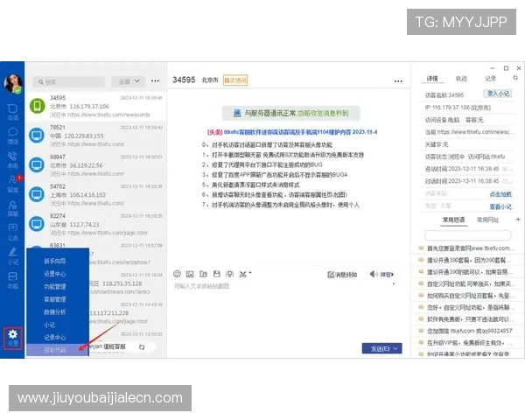
Task: Select 小记 in the settings popup menu
Action: tap(50, 325)
